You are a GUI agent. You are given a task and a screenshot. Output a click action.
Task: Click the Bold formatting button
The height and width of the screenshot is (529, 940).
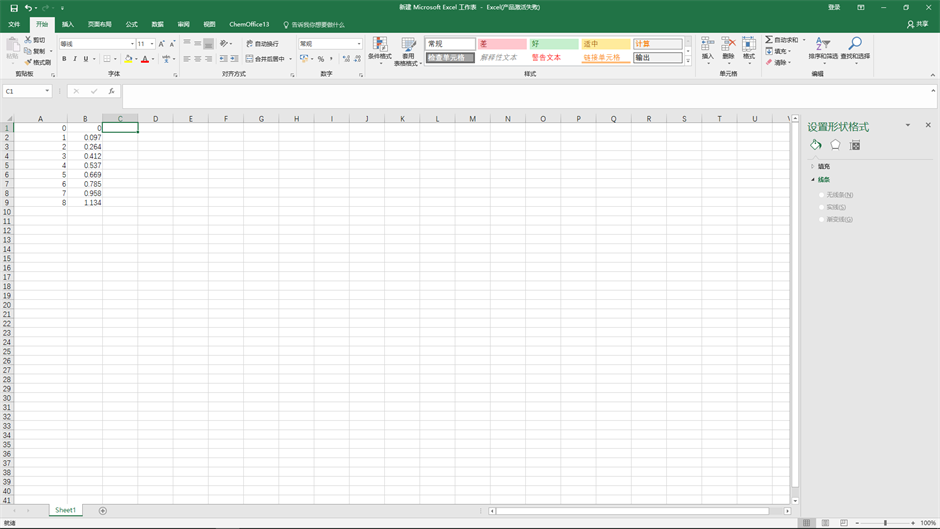click(64, 59)
